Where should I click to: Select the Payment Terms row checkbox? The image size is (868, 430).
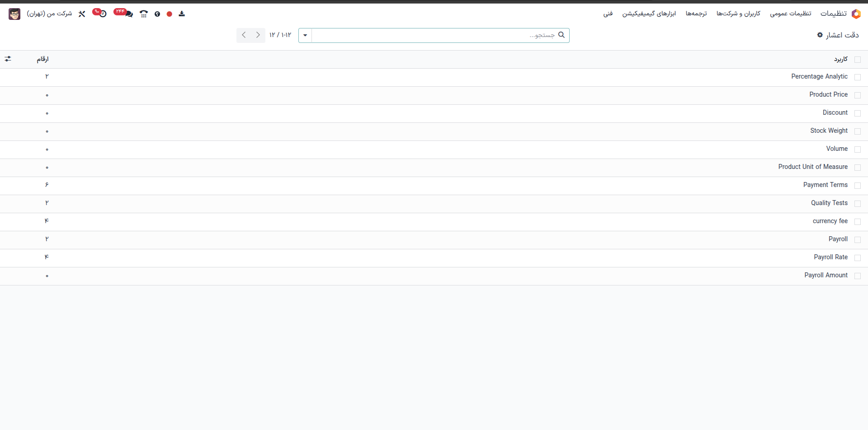[x=858, y=186]
